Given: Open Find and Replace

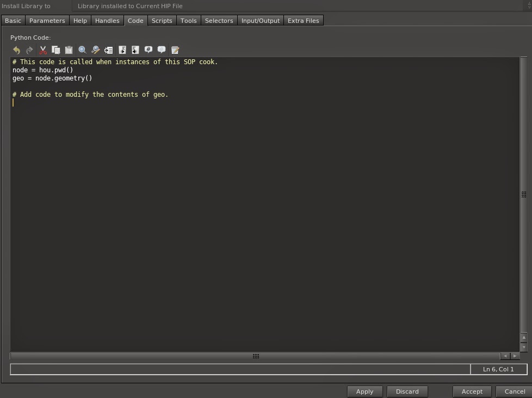Looking at the screenshot, I should [95, 49].
